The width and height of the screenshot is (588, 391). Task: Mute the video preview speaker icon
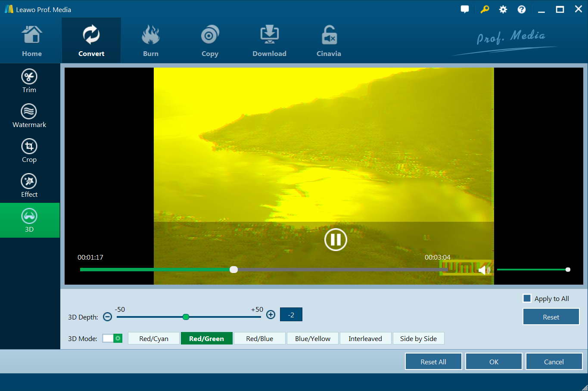[482, 270]
